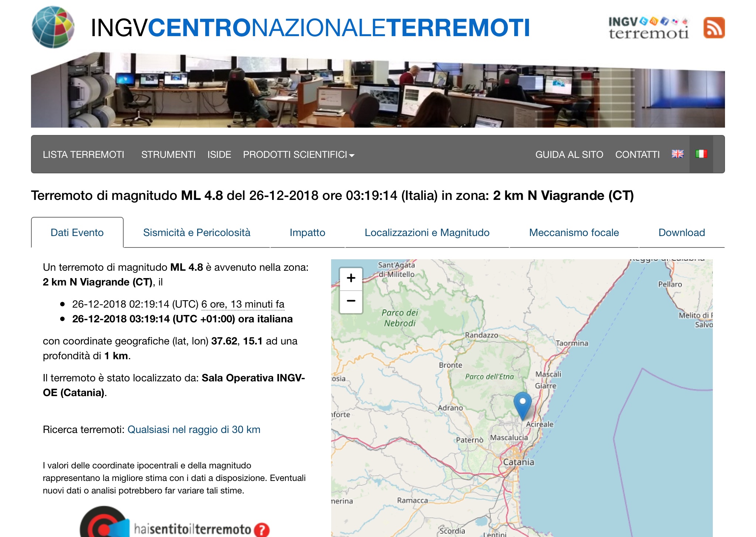The height and width of the screenshot is (537, 756).
Task: Click the earthquake headline ML 4.8 title
Action: (332, 195)
